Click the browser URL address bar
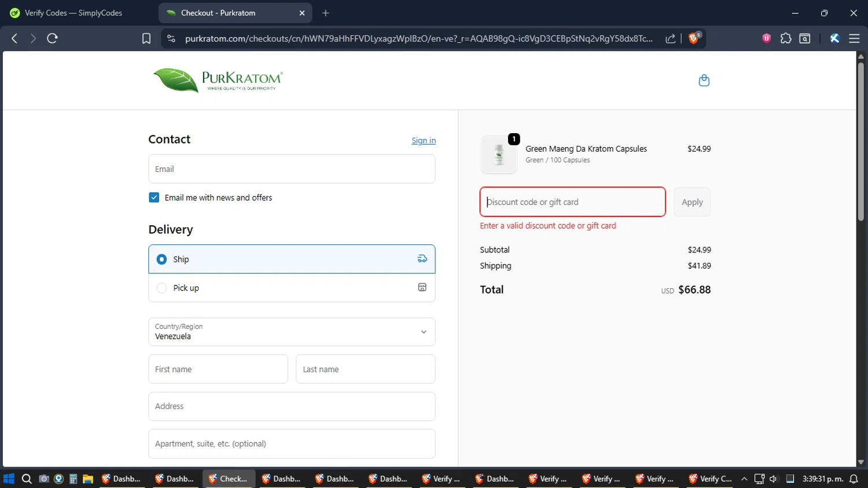 coord(418,38)
